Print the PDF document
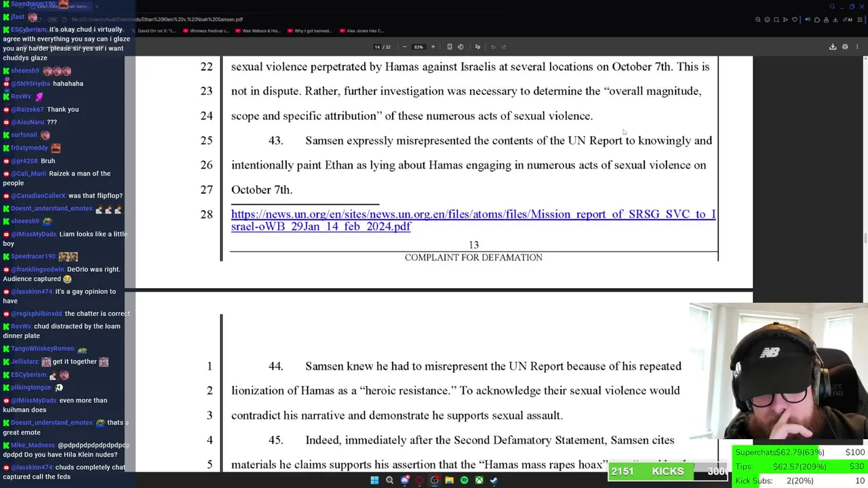 845,47
